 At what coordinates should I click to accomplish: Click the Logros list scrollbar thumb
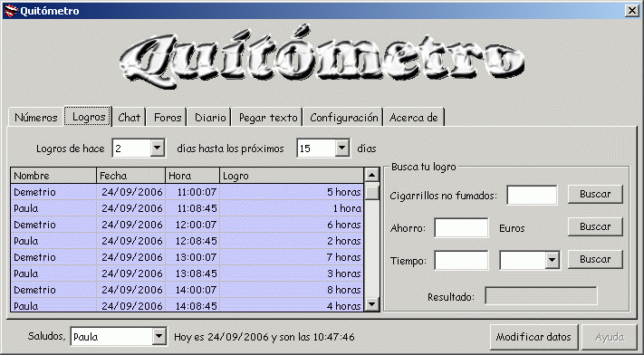(371, 192)
